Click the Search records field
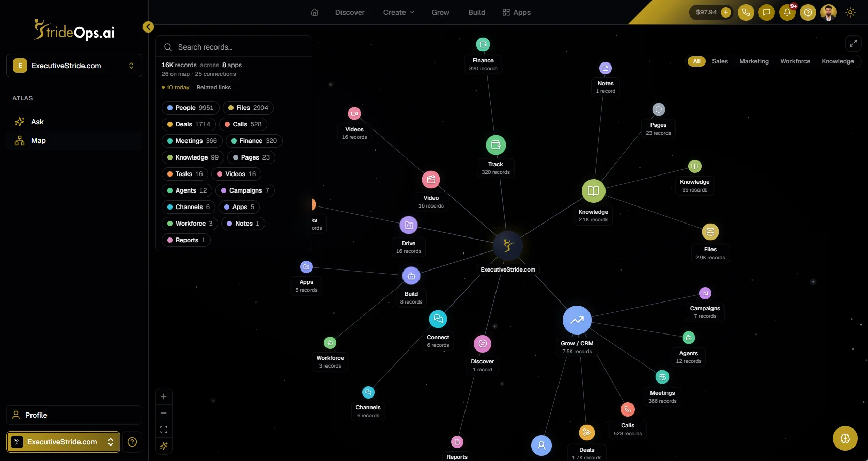 coord(234,47)
